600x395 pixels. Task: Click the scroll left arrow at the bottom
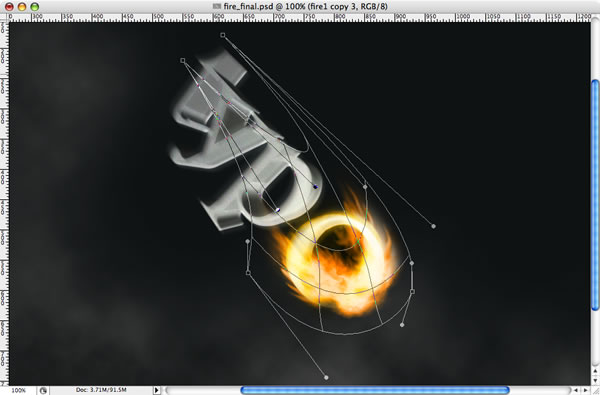coord(576,390)
